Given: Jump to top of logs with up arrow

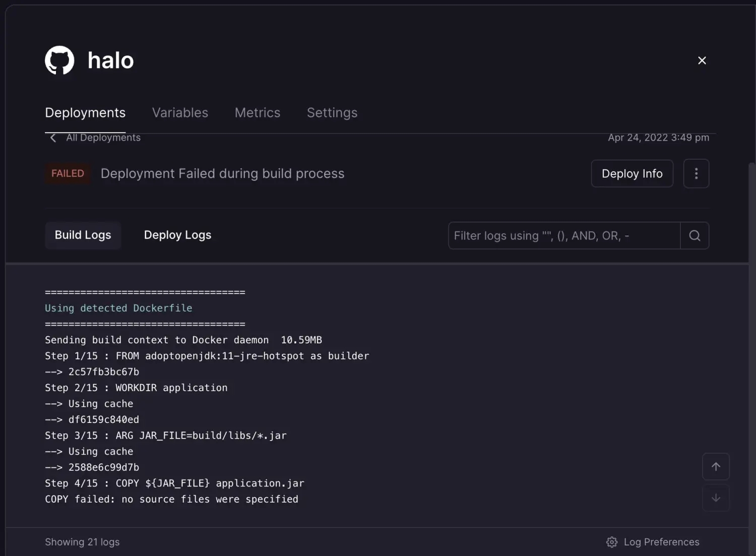Looking at the screenshot, I should point(716,466).
